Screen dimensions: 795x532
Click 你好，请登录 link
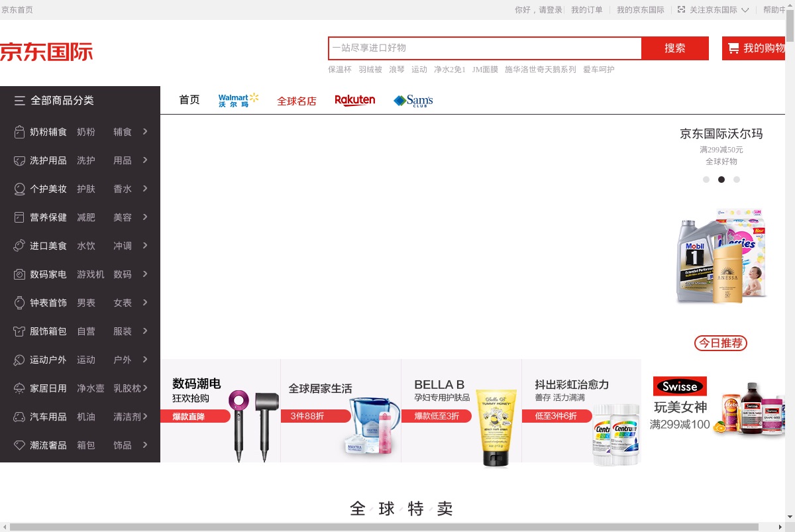[539, 10]
